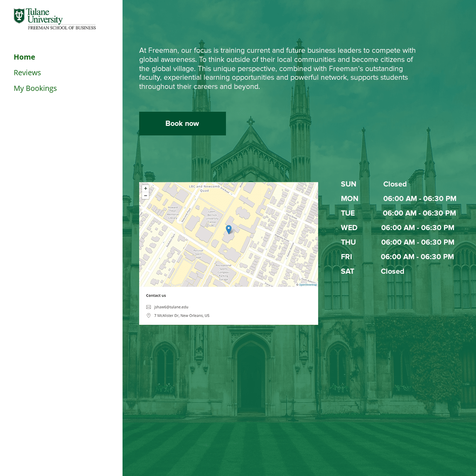Zoom in on the map
This screenshot has height=476, width=476.
[x=145, y=189]
